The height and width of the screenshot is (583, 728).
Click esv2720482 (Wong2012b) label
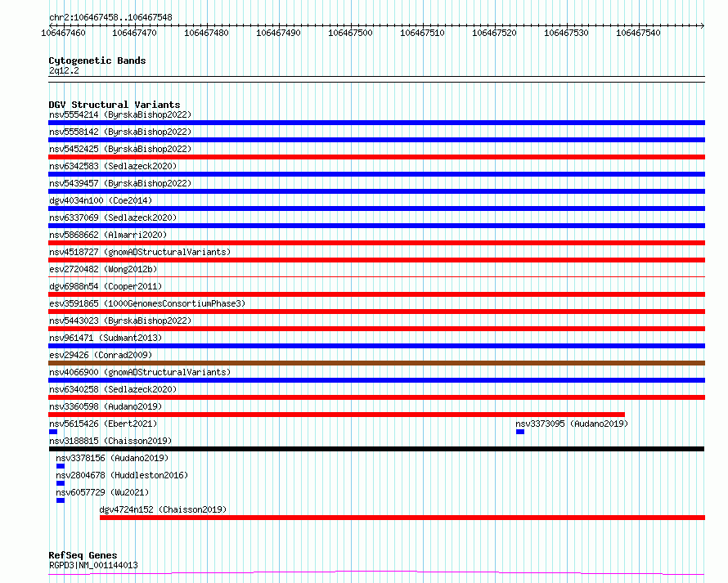pyautogui.click(x=103, y=269)
